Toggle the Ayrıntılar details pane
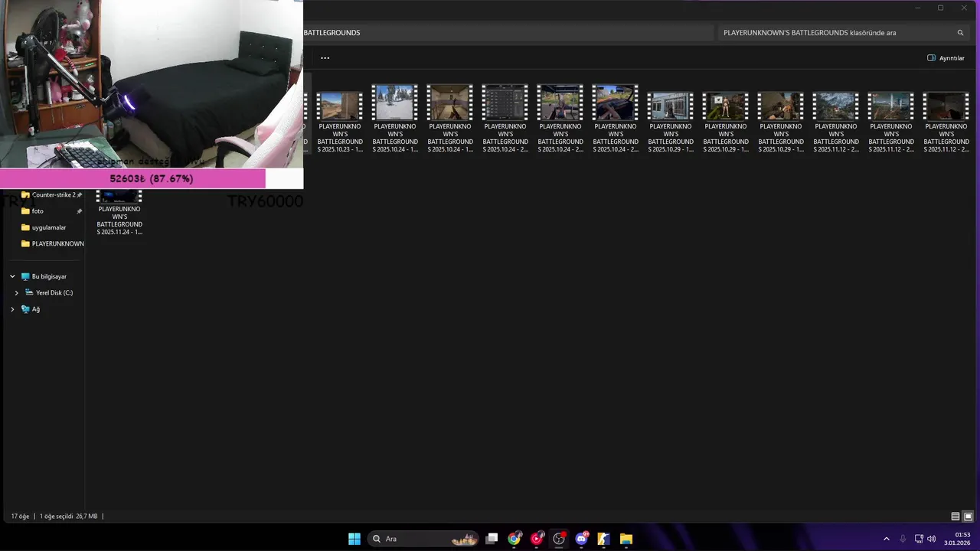 pos(946,58)
